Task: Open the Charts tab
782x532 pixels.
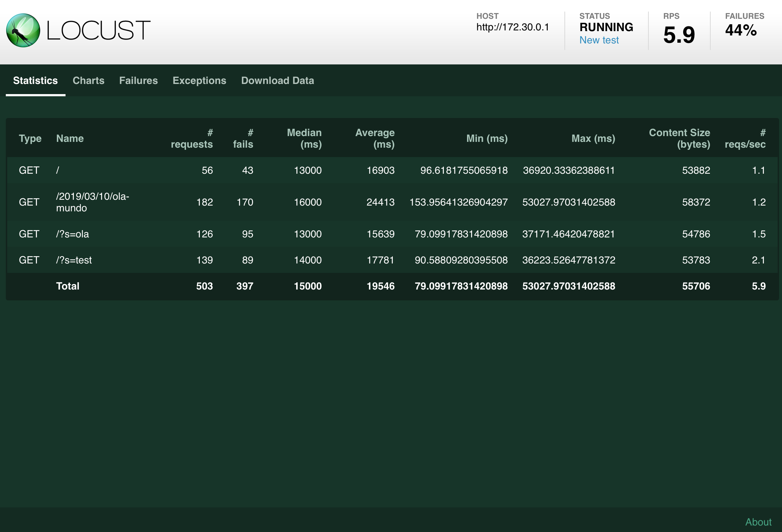Action: pyautogui.click(x=88, y=80)
